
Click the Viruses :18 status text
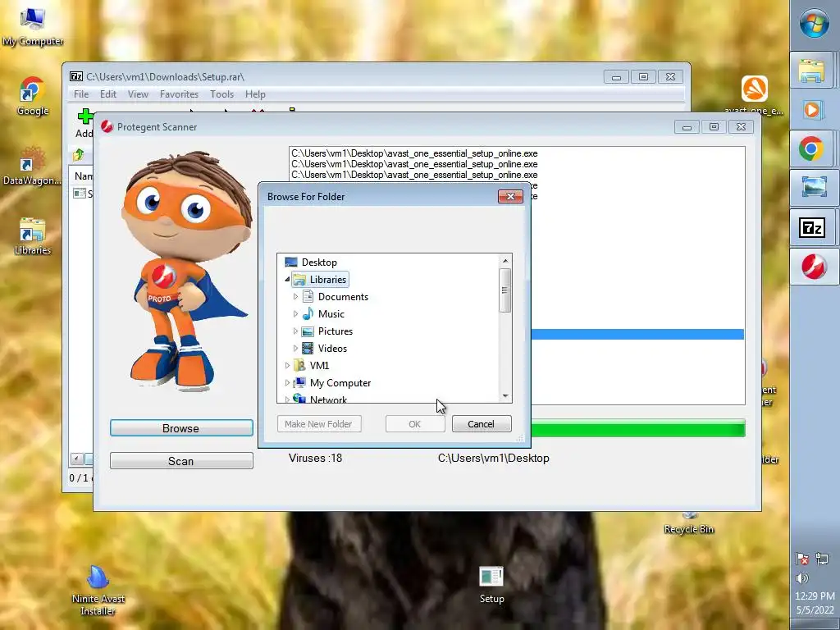(315, 458)
